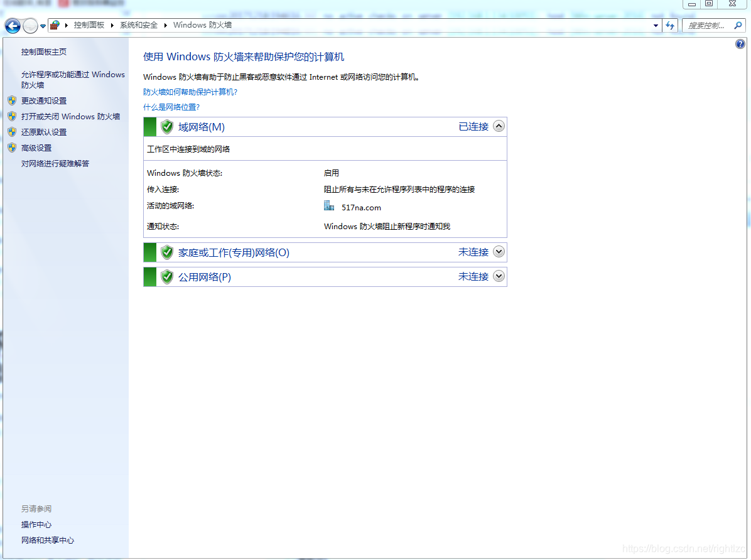Collapse the 域网络(M) section chevron
751x560 pixels.
coord(499,126)
